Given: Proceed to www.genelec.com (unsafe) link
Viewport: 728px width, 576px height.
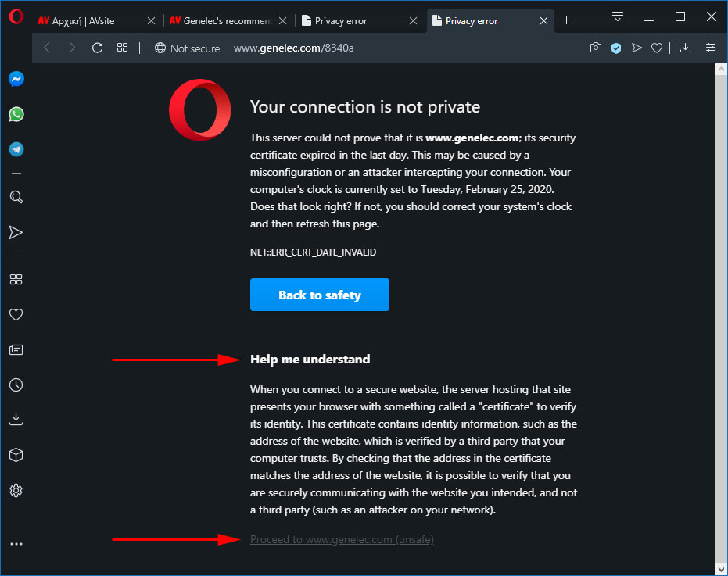Looking at the screenshot, I should point(342,539).
